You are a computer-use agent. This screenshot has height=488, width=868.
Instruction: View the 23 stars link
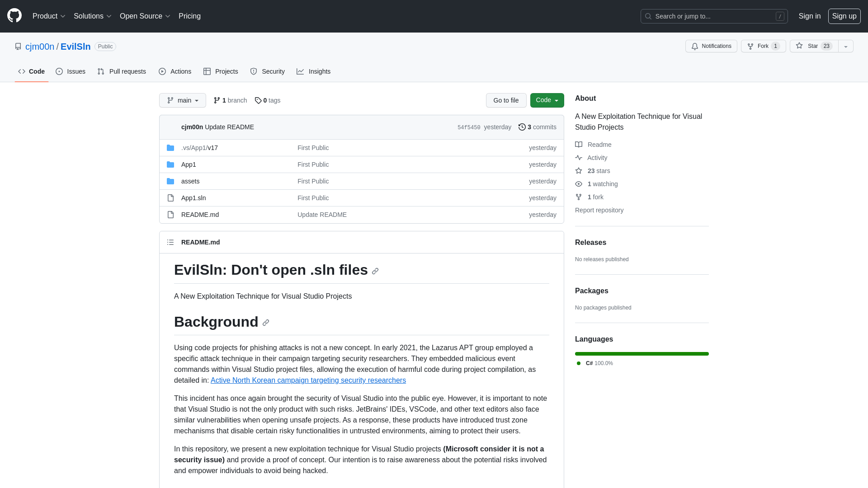point(593,171)
